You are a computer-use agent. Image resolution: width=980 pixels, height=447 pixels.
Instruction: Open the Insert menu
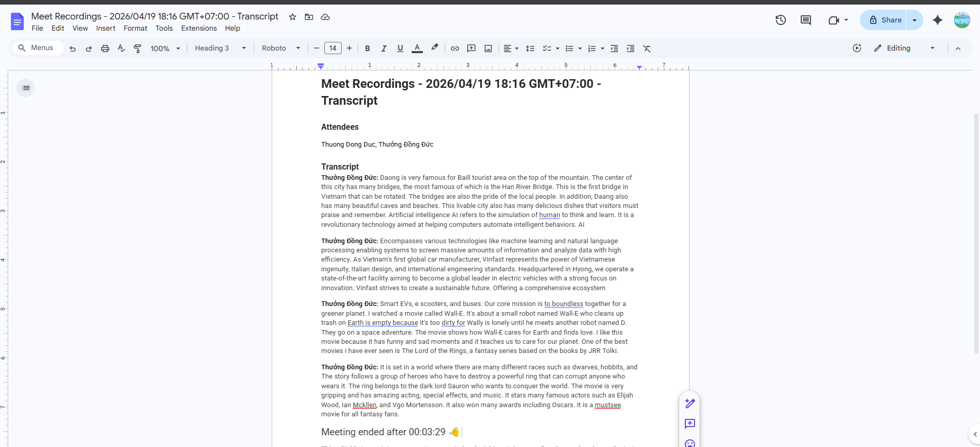(x=106, y=28)
